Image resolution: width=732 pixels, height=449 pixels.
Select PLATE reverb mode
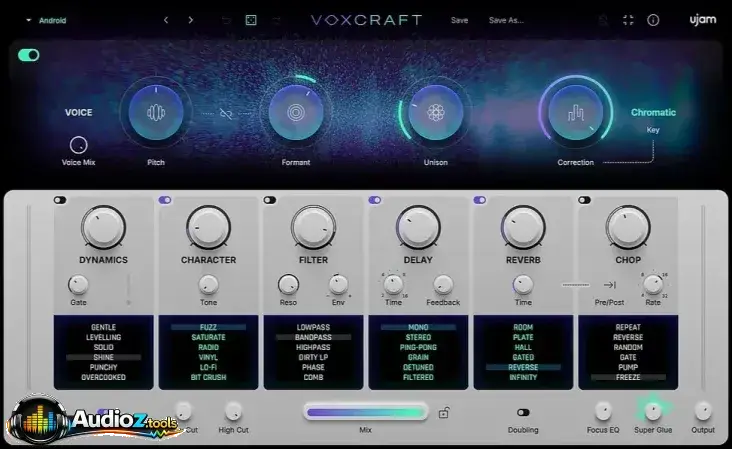click(523, 337)
